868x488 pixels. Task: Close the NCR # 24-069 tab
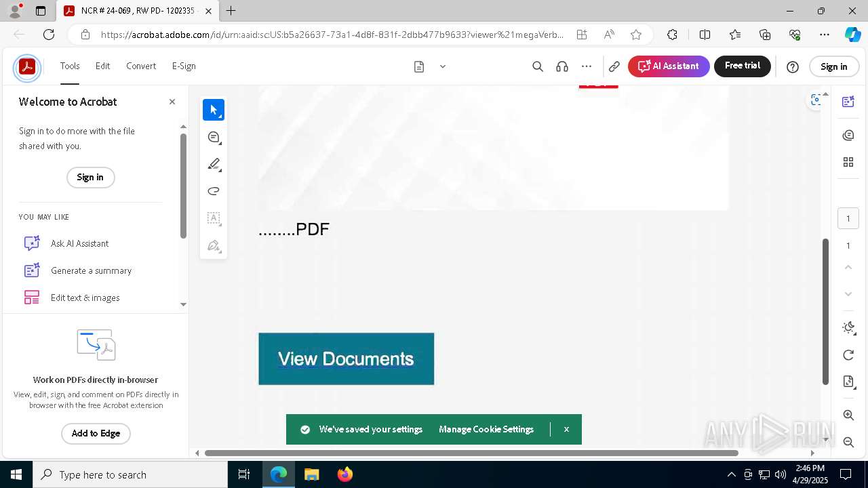(208, 11)
